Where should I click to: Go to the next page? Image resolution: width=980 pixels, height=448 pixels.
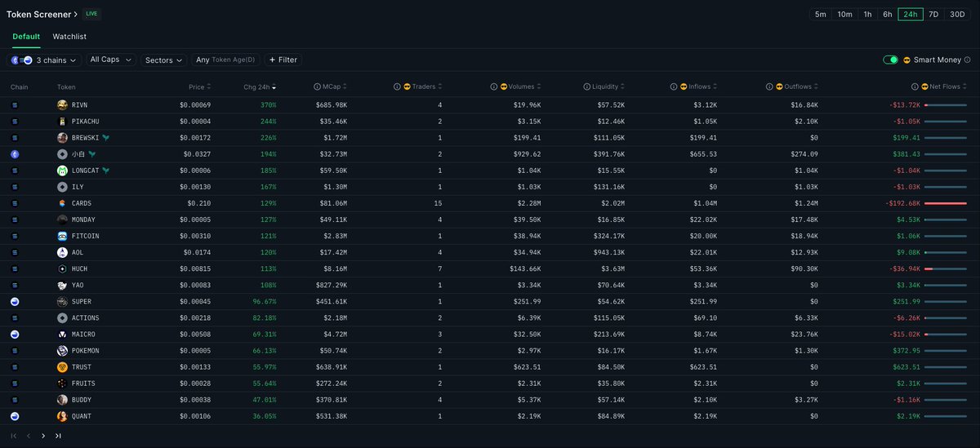(x=43, y=436)
